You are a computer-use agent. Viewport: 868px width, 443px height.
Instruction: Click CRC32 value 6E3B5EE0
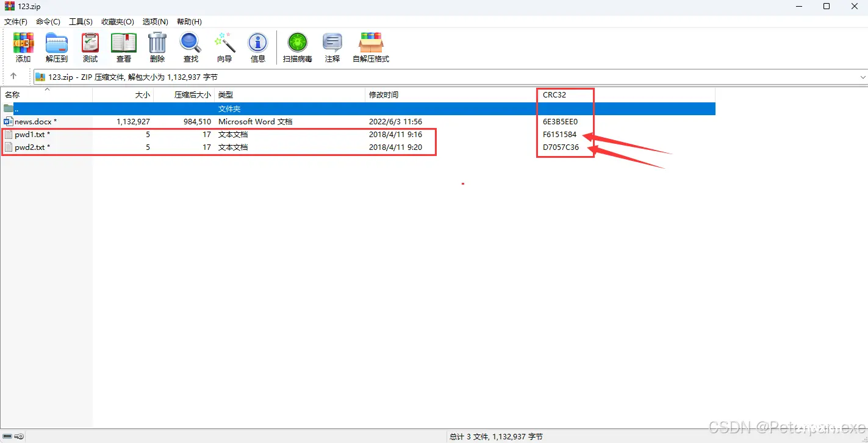pyautogui.click(x=560, y=121)
